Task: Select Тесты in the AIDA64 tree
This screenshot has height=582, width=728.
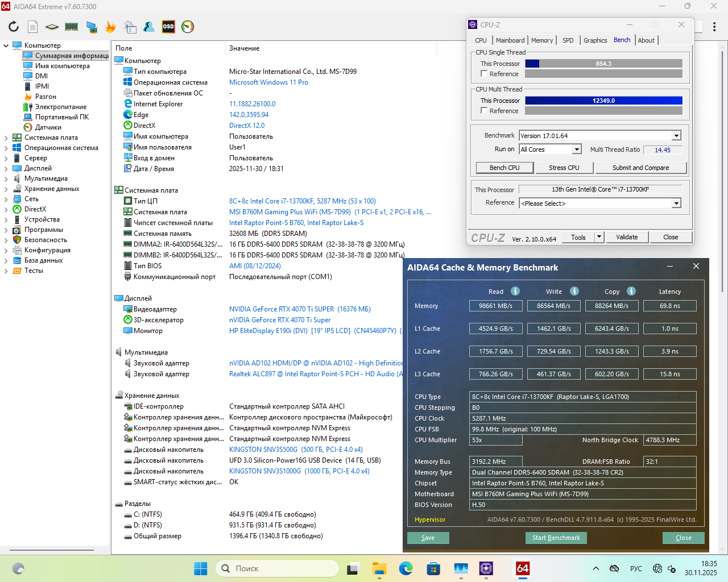Action: (x=34, y=271)
